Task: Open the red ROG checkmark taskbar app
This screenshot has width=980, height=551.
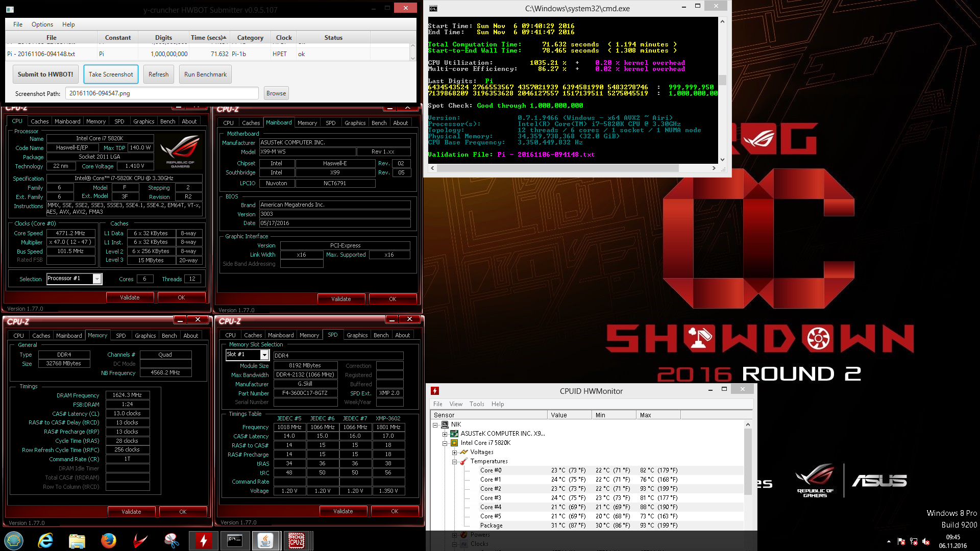Action: point(140,540)
